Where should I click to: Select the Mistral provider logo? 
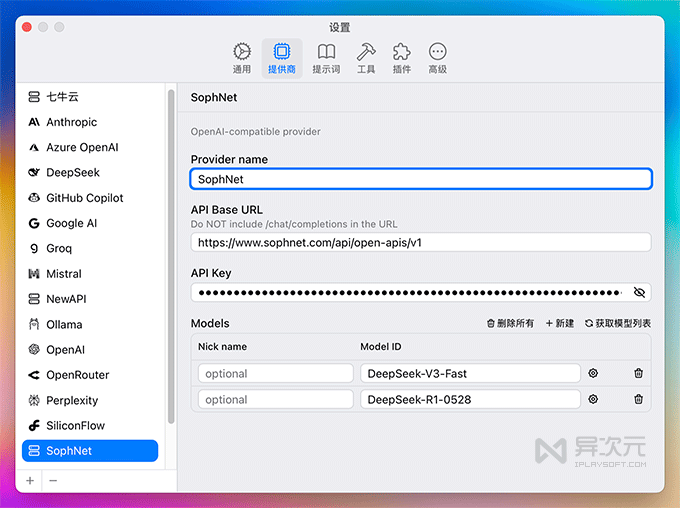34,274
